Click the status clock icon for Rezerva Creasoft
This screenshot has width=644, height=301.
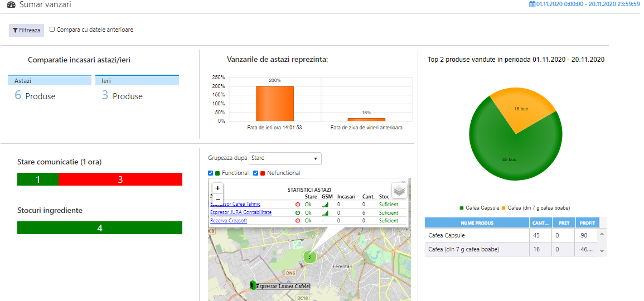point(297,221)
